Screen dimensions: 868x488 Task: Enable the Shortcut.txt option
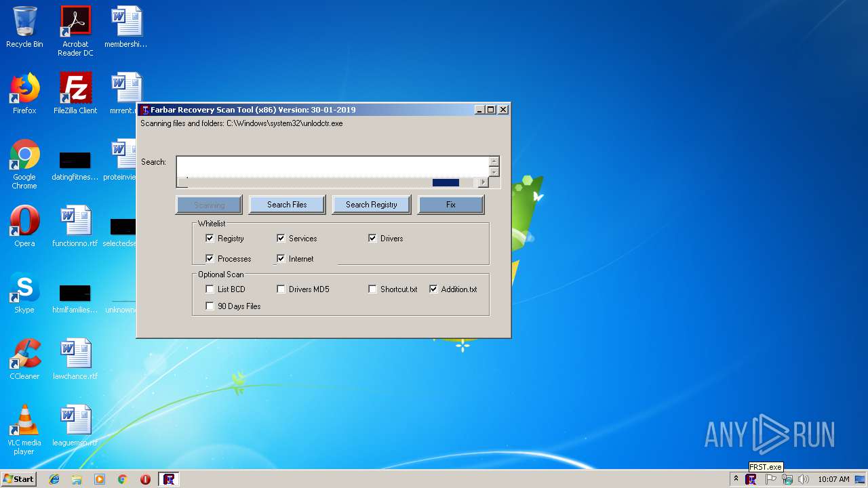(372, 289)
